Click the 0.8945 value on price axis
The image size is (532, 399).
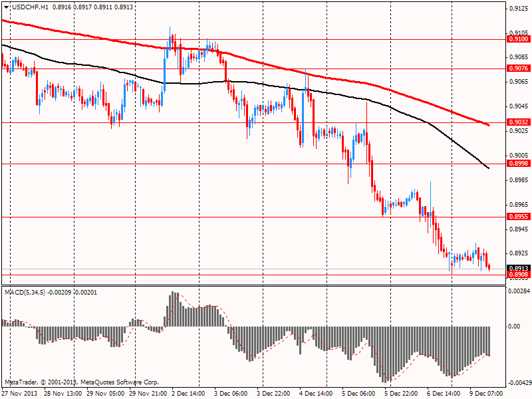519,229
